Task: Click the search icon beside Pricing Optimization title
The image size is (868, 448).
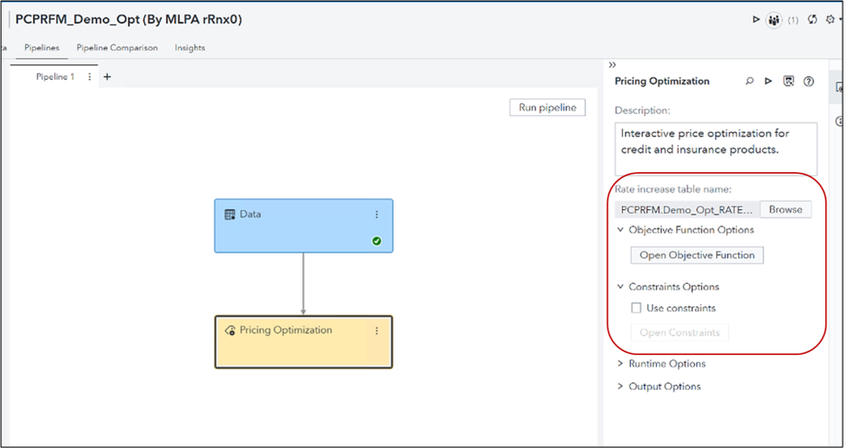Action: [750, 82]
